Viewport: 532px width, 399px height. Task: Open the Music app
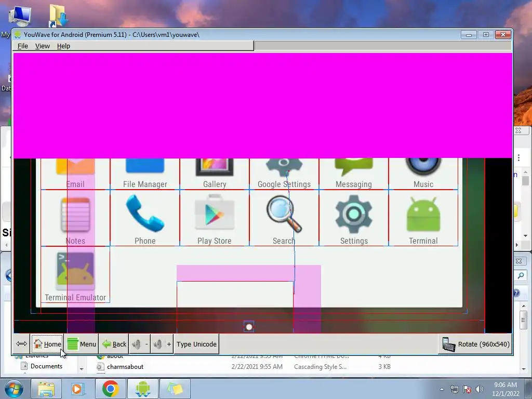[423, 167]
